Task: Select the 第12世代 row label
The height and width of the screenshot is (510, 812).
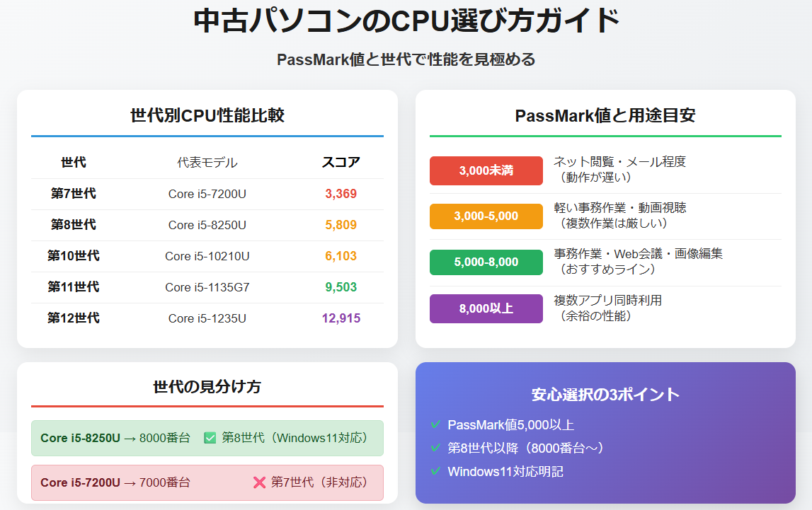Action: [x=74, y=318]
